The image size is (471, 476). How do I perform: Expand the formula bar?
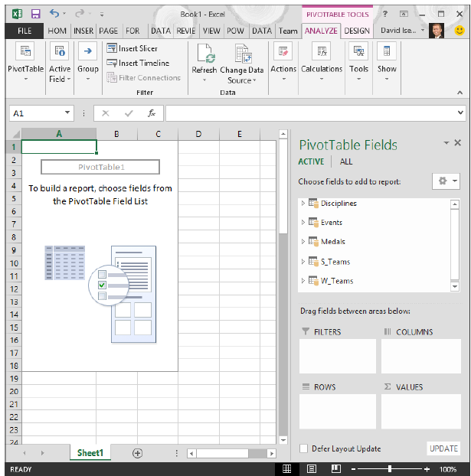coord(460,112)
